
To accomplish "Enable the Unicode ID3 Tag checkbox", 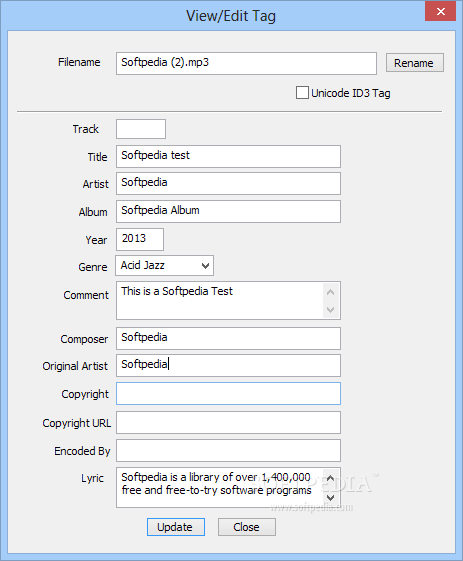I will pyautogui.click(x=302, y=93).
